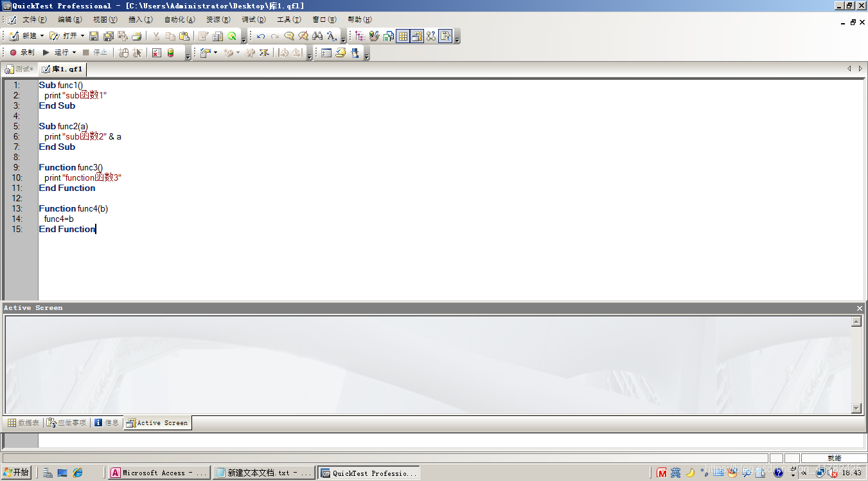Click the Active Screen scrollbar up arrow
The image size is (868, 481).
click(856, 322)
